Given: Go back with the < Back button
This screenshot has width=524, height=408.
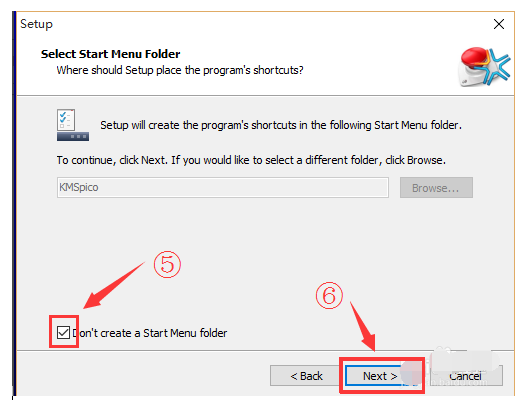Looking at the screenshot, I should (306, 376).
